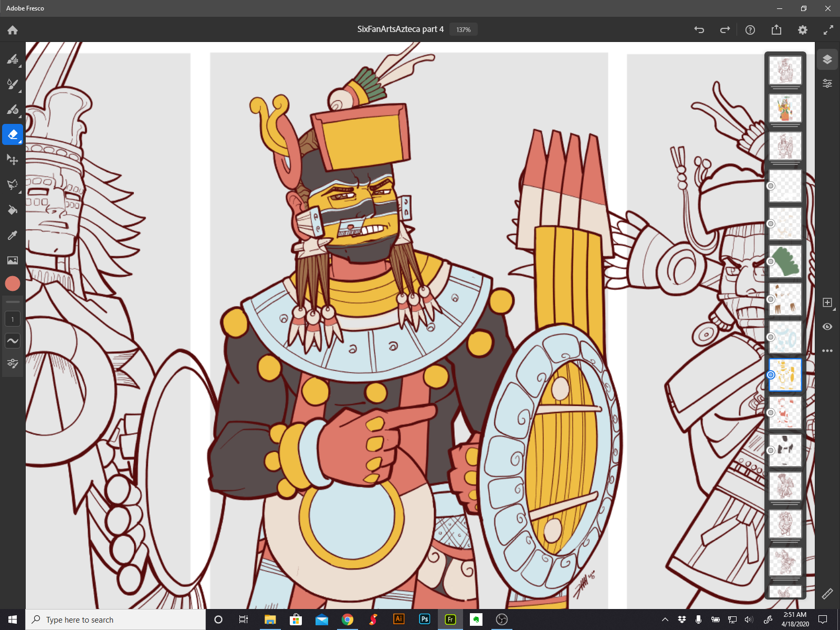Open the Windows Start menu

click(x=13, y=619)
